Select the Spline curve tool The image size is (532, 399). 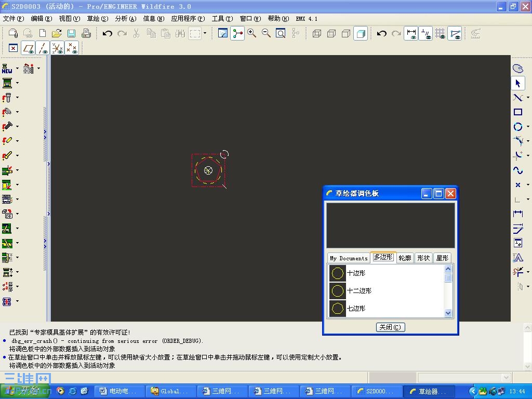[518, 170]
